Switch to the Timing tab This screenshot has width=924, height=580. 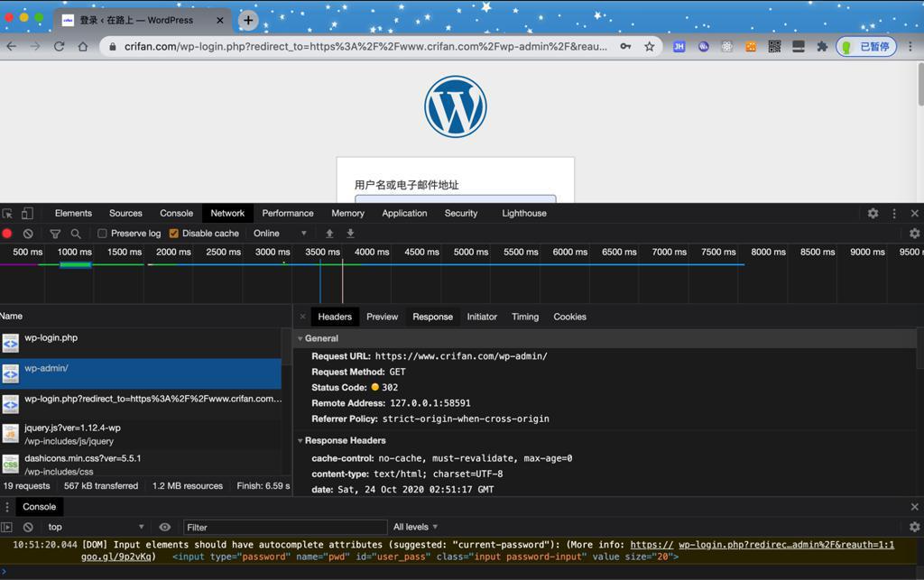525,317
